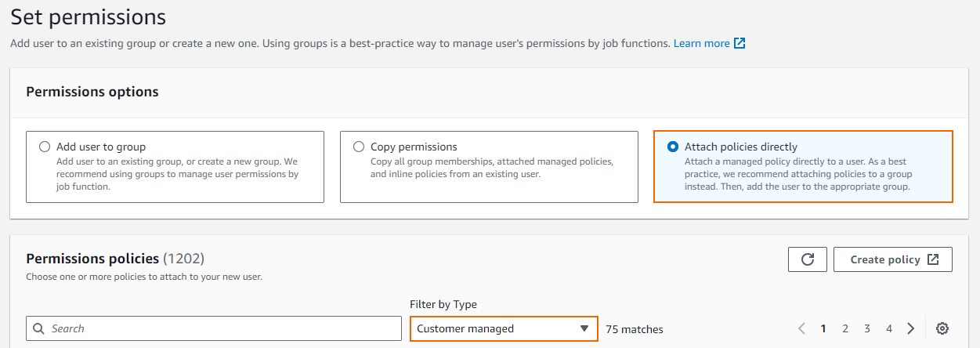Click the magnifier icon in search box
The image size is (980, 348).
[38, 328]
